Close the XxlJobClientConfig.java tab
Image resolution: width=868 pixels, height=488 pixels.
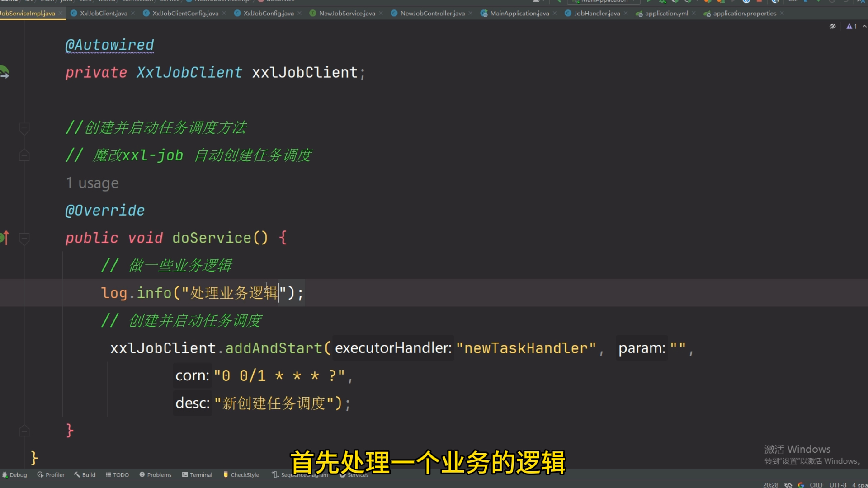click(224, 13)
